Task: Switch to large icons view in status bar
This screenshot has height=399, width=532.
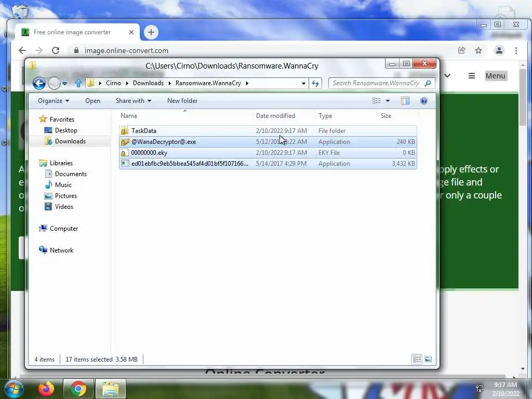Action: pos(428,359)
